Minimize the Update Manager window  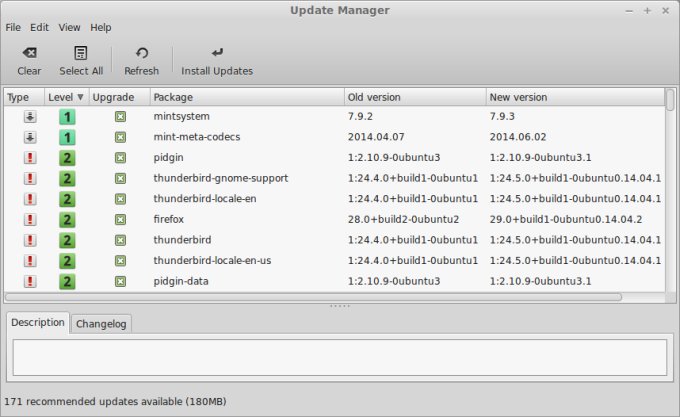coord(629,11)
